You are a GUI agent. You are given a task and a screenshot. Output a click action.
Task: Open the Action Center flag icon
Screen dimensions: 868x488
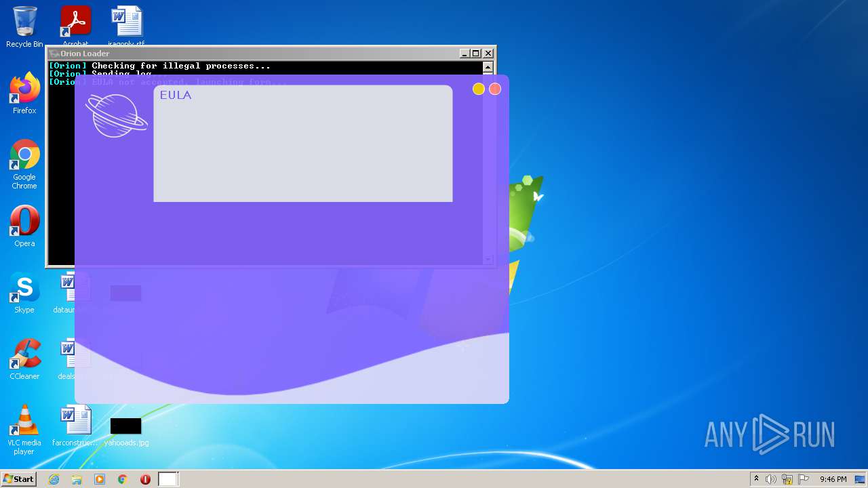click(804, 479)
